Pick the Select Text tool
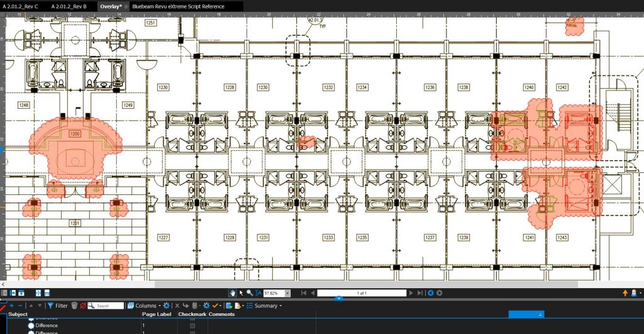 pos(258,293)
